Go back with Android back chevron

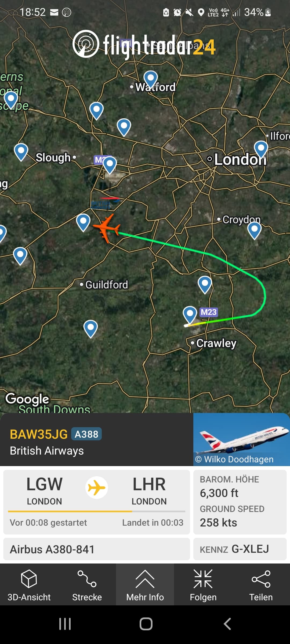click(227, 624)
